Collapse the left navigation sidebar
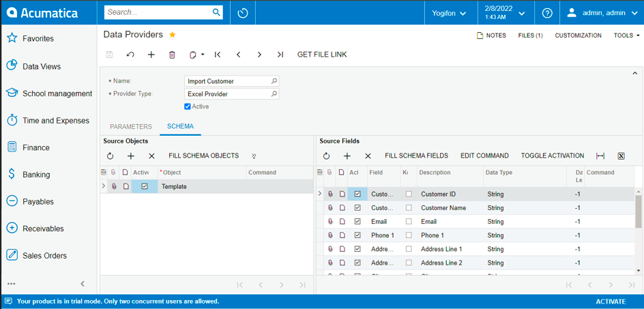644x309 pixels. (83, 284)
